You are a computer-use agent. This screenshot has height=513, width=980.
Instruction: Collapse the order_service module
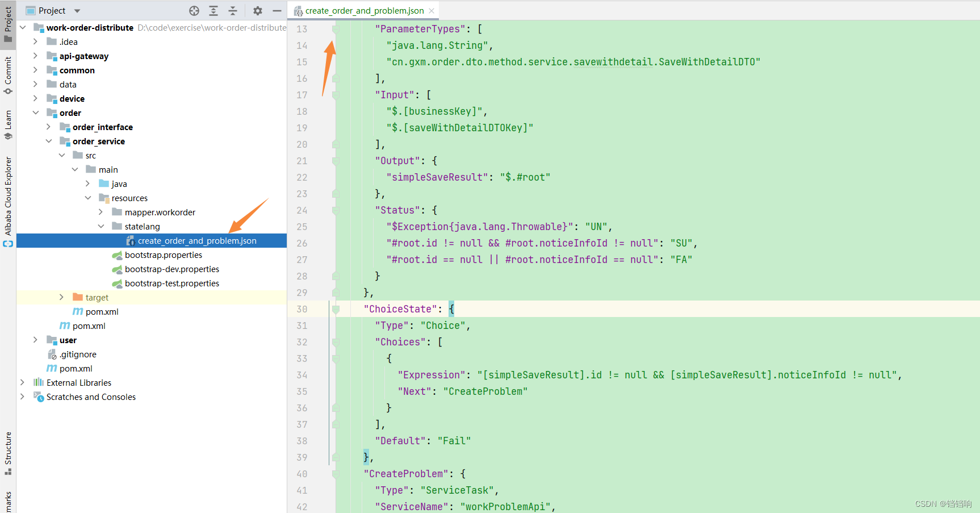pyautogui.click(x=48, y=141)
